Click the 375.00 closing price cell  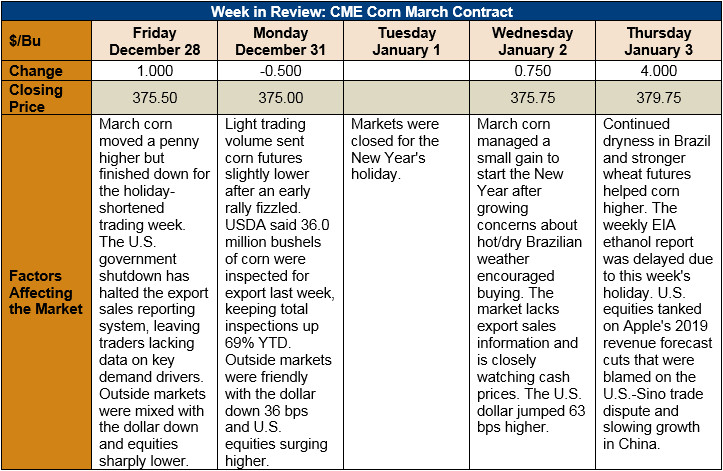280,98
